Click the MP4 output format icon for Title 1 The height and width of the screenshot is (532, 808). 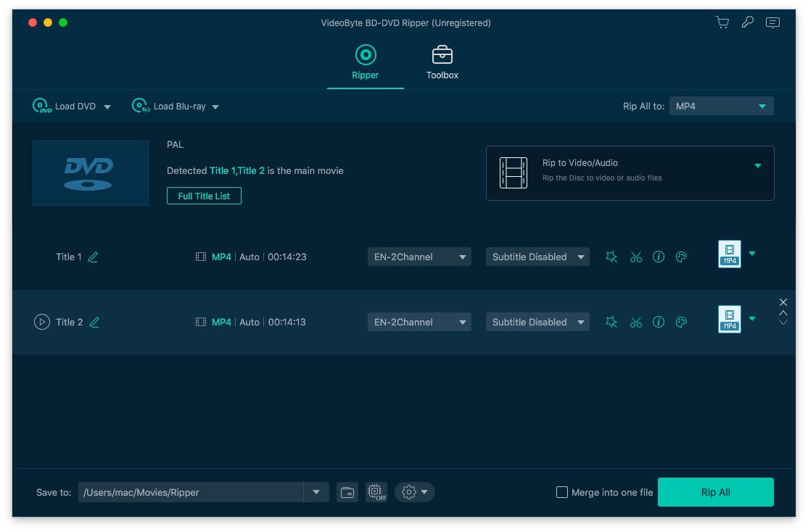tap(730, 254)
